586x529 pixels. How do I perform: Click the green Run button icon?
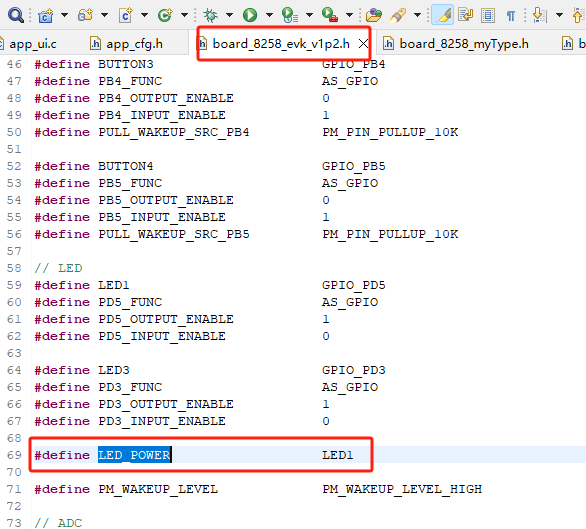tap(250, 15)
